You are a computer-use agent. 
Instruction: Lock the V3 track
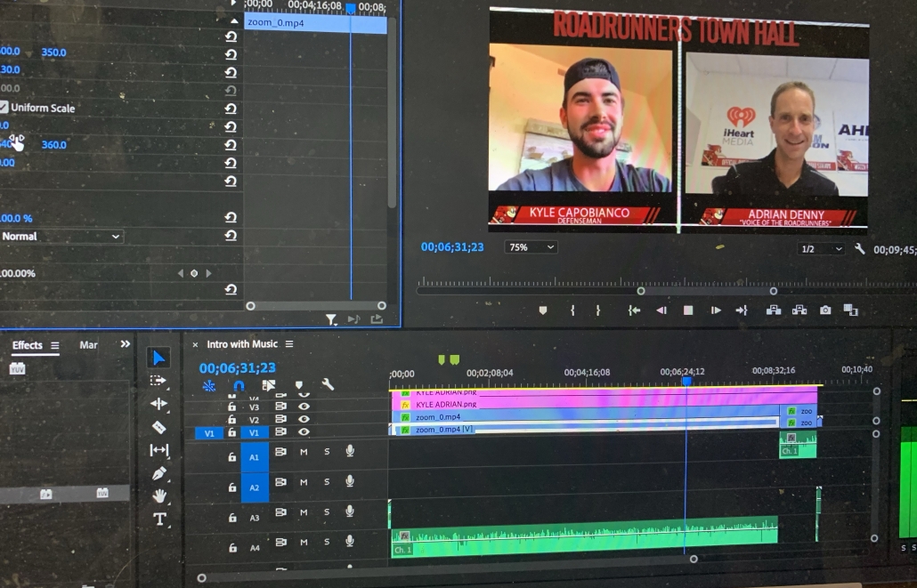[232, 407]
